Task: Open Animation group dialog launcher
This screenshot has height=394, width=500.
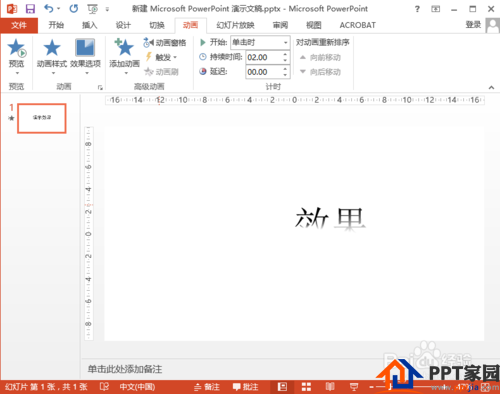Action: point(100,87)
